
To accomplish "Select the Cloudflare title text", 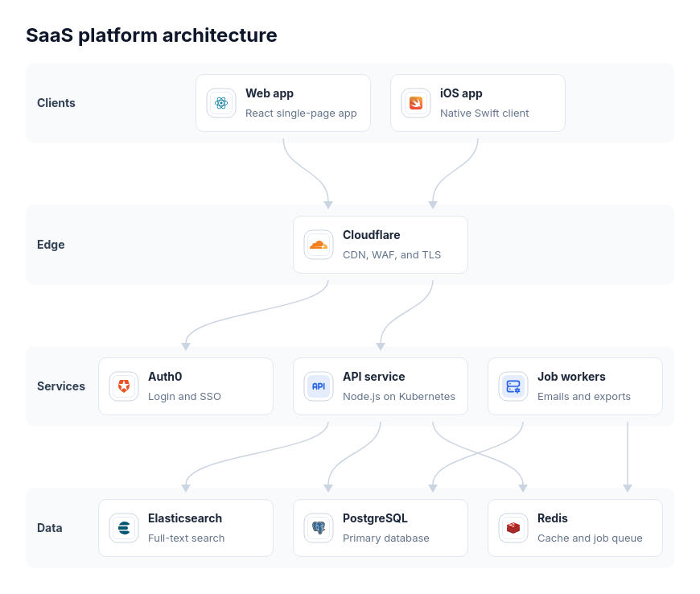I will coord(371,235).
